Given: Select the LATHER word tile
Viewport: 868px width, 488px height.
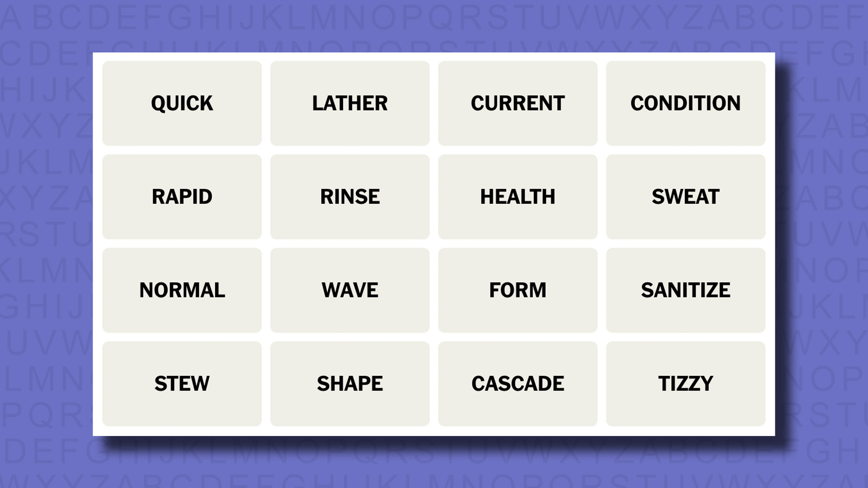Looking at the screenshot, I should (350, 103).
